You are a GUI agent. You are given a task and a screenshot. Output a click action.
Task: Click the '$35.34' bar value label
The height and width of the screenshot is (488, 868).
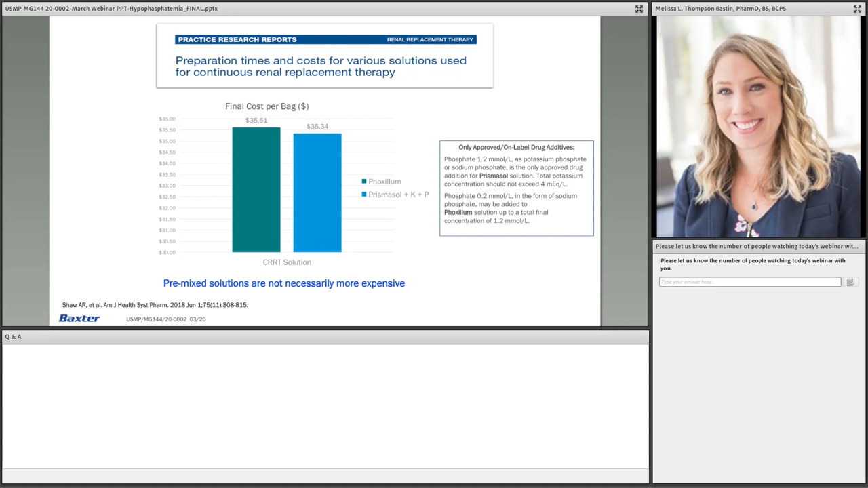click(317, 127)
